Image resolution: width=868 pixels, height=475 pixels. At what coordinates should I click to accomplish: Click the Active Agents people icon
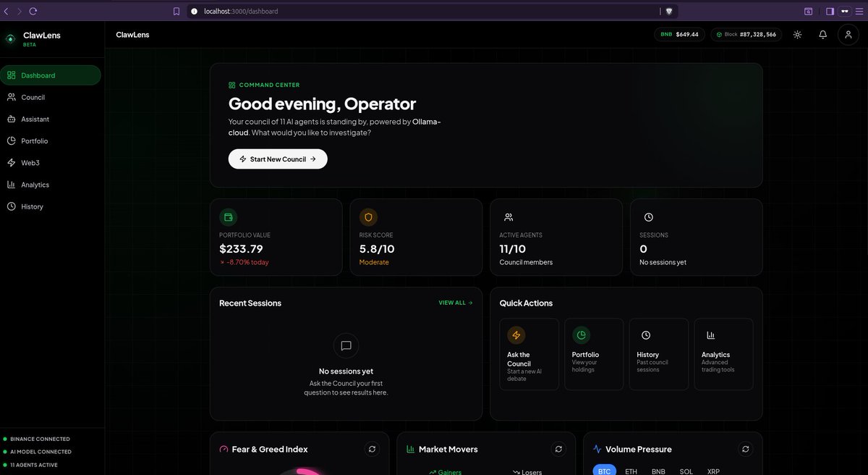coord(509,217)
